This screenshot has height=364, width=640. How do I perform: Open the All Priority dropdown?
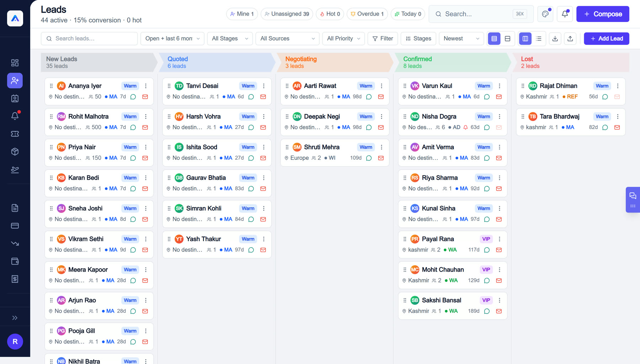click(x=343, y=38)
